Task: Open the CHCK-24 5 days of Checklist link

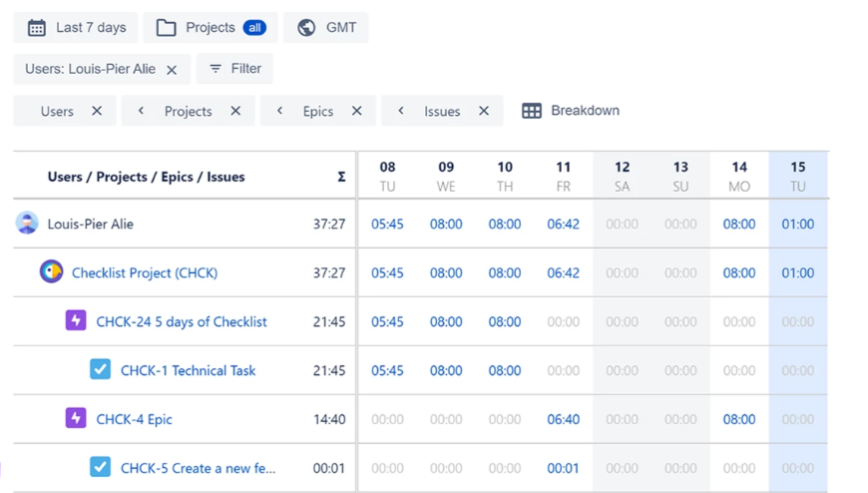Action: click(182, 321)
